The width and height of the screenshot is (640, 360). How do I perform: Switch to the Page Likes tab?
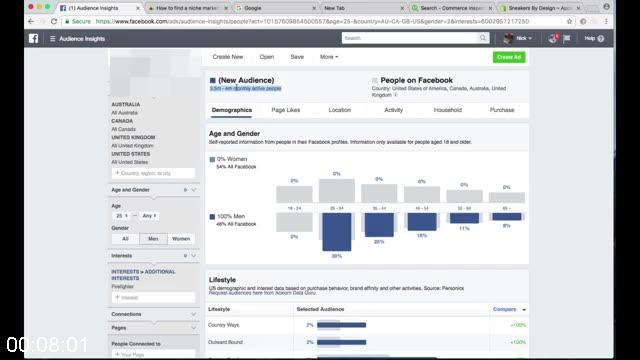click(x=286, y=110)
